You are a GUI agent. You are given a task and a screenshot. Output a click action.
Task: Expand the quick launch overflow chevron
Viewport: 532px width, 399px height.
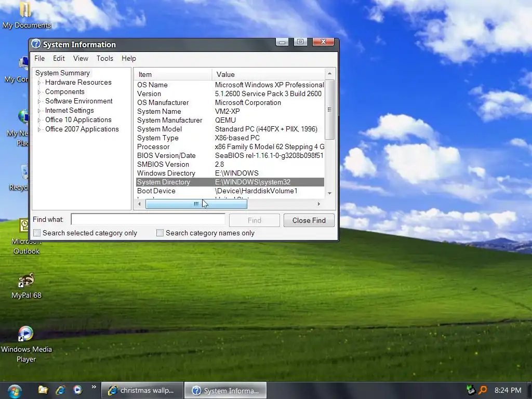[94, 387]
